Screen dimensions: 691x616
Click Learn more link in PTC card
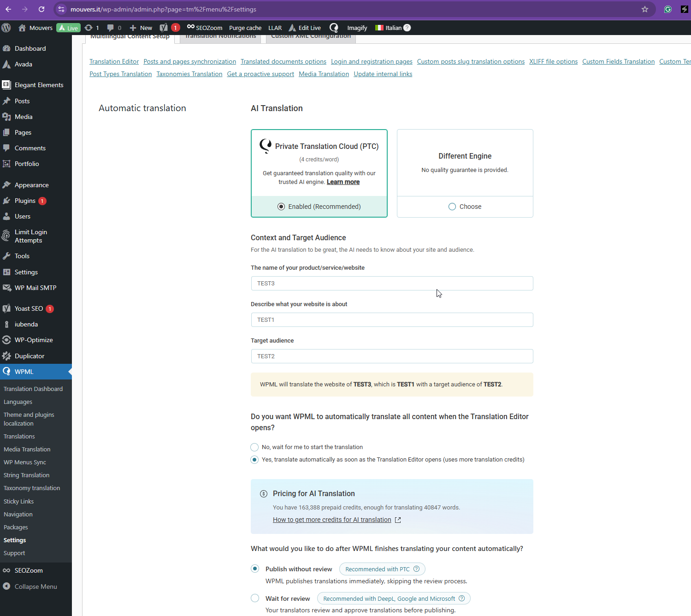click(343, 182)
